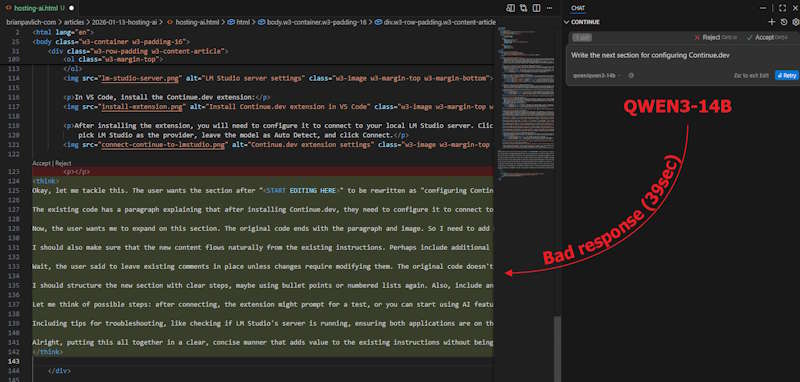Click the editor vertical scrollbar thumb
The image size is (800, 382).
click(x=557, y=348)
